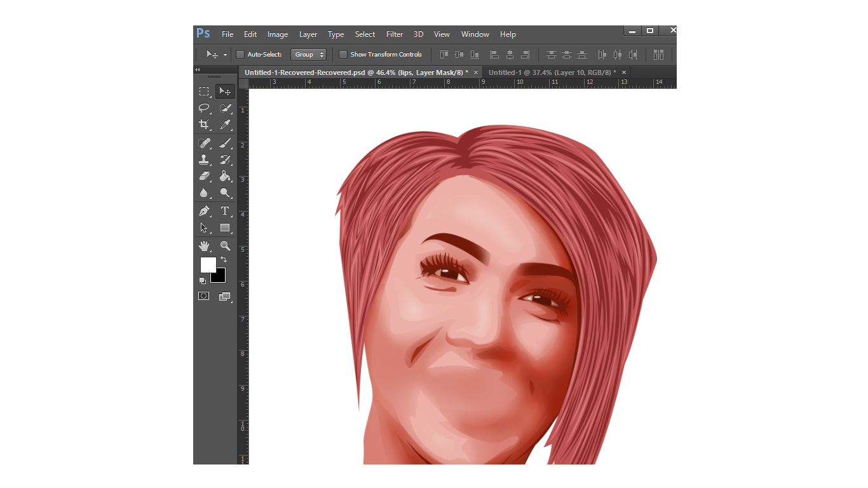
Task: Select the History Brush tool
Action: tap(225, 159)
